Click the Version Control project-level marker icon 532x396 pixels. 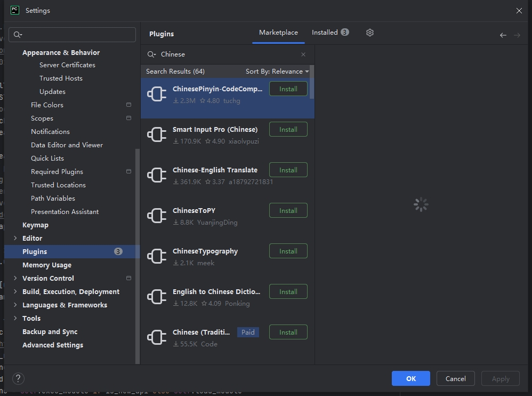pyautogui.click(x=128, y=278)
